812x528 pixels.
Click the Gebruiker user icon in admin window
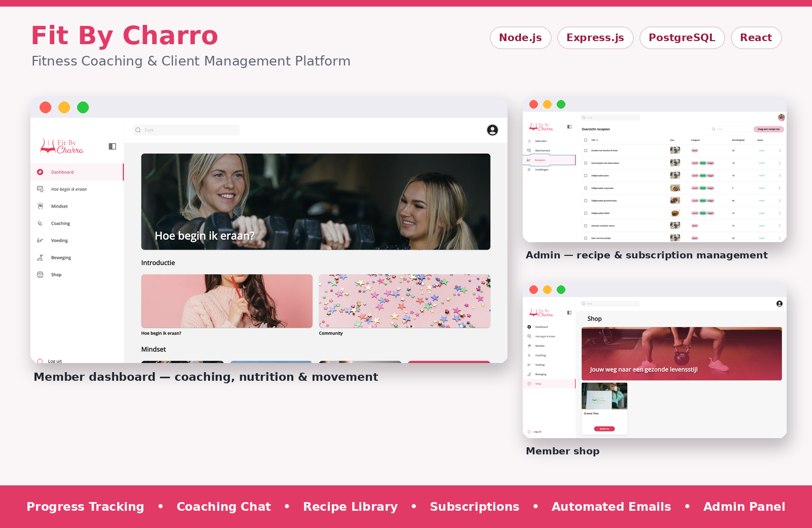pos(529,141)
